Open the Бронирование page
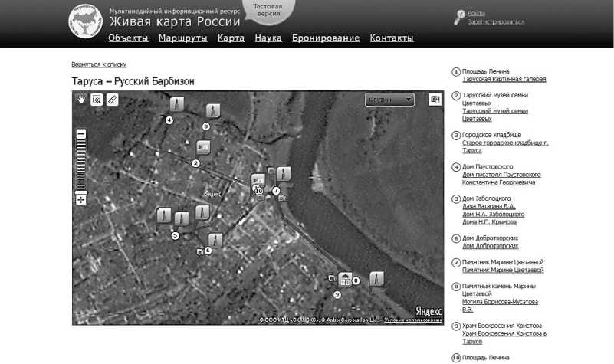Image resolution: width=614 pixels, height=364 pixels. pos(326,38)
